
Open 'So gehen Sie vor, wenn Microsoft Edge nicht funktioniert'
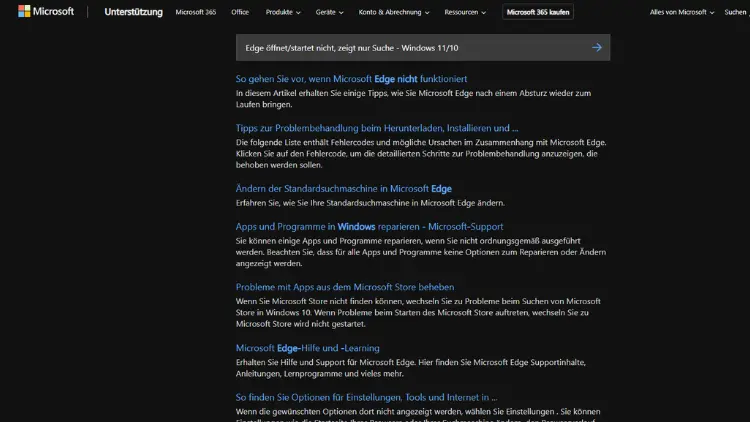(x=351, y=79)
